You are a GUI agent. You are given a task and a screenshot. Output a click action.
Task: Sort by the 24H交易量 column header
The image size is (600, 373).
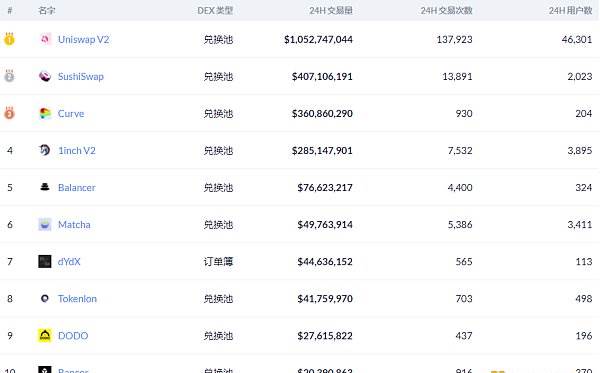tap(331, 10)
